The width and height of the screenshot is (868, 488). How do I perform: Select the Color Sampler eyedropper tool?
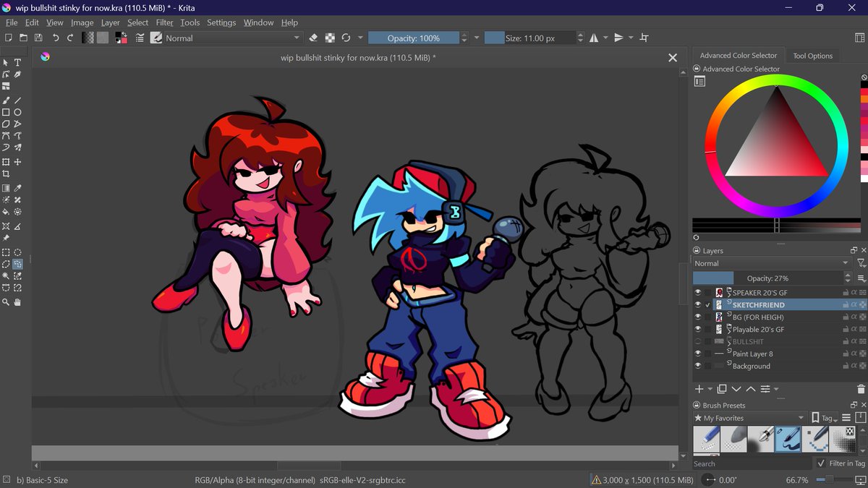coord(17,188)
